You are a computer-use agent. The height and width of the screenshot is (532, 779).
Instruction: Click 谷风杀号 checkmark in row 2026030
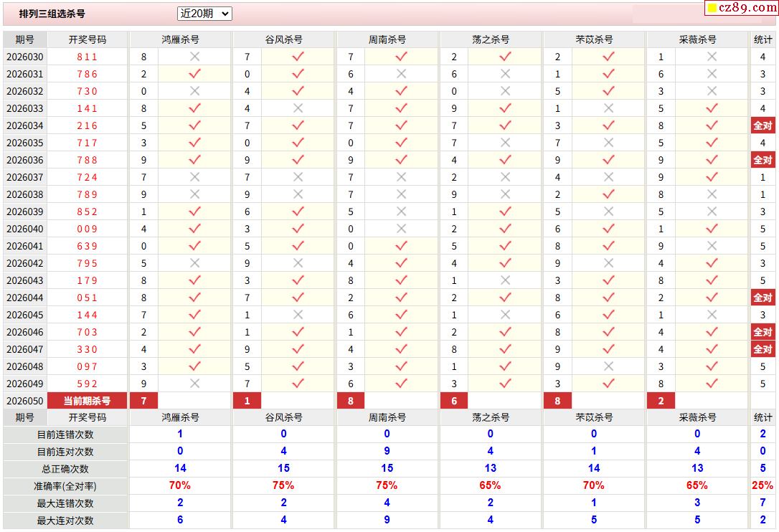coord(298,57)
